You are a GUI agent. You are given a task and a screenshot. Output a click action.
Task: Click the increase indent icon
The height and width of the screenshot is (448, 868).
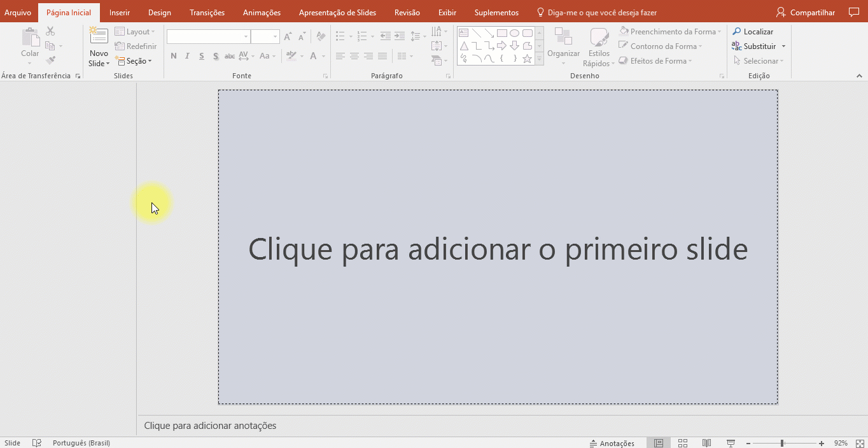[399, 36]
